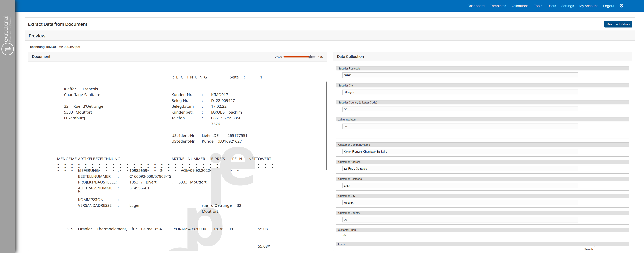The image size is (644, 253).
Task: Open the Dashboard menu item
Action: [476, 6]
